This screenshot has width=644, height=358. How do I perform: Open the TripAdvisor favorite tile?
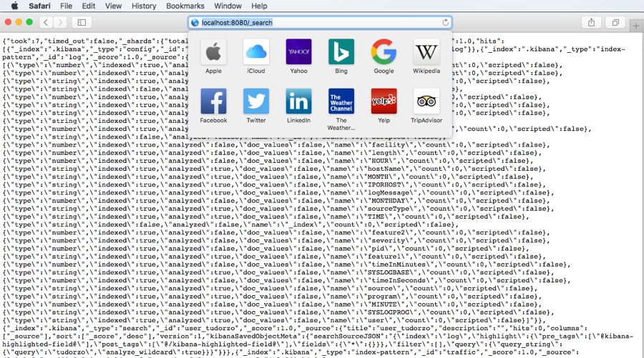click(x=426, y=101)
